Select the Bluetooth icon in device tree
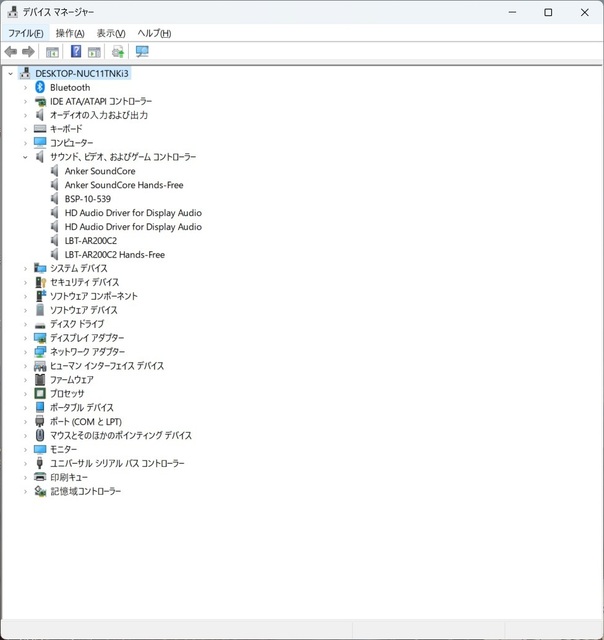604x640 pixels. click(40, 88)
